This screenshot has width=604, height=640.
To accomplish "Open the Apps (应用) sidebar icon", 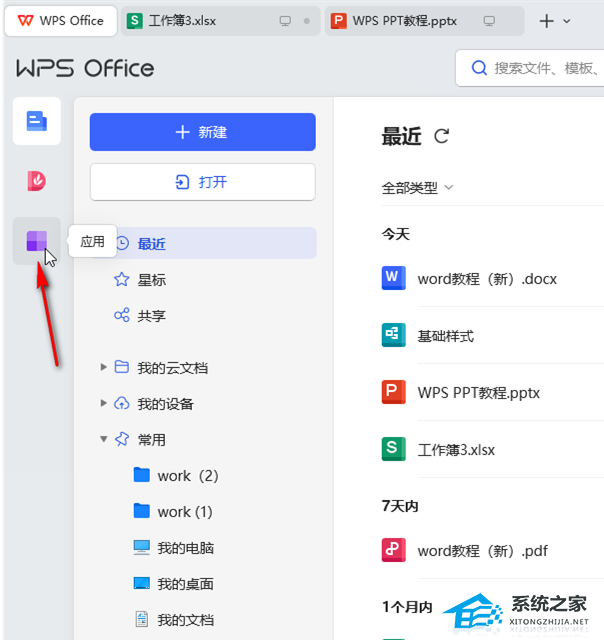I will click(37, 241).
